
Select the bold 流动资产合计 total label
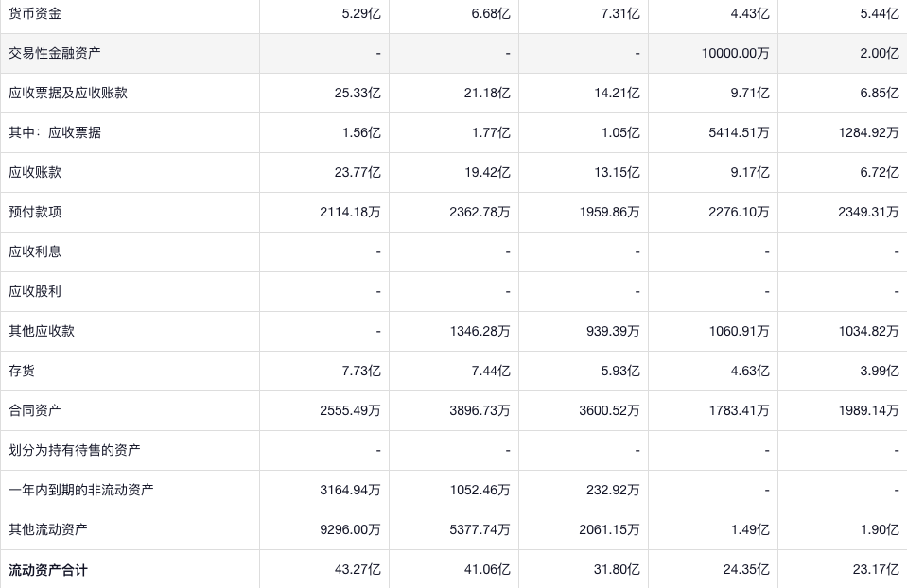pyautogui.click(x=48, y=570)
